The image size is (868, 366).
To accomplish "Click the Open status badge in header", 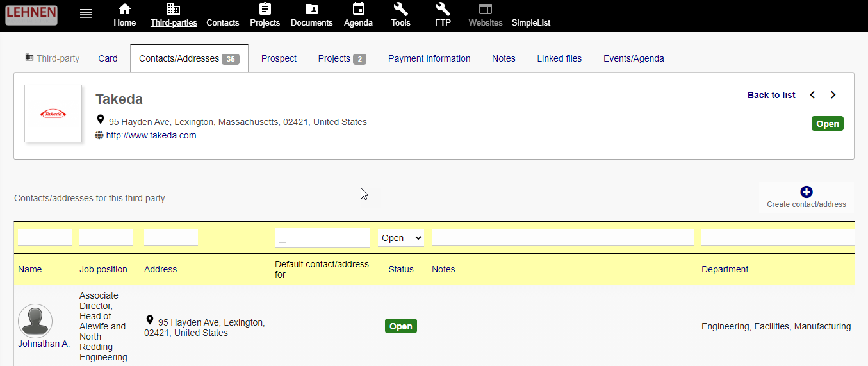I will pyautogui.click(x=828, y=124).
